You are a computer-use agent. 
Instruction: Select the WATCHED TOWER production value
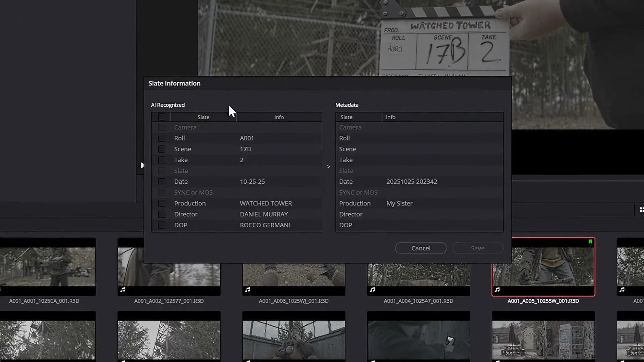[x=266, y=203]
